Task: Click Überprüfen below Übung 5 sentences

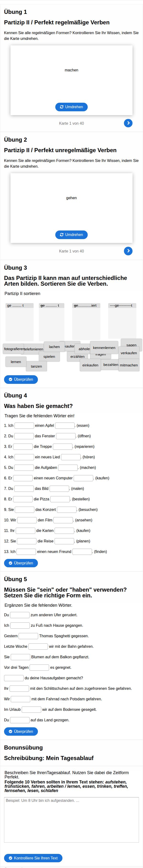Action: [21, 732]
